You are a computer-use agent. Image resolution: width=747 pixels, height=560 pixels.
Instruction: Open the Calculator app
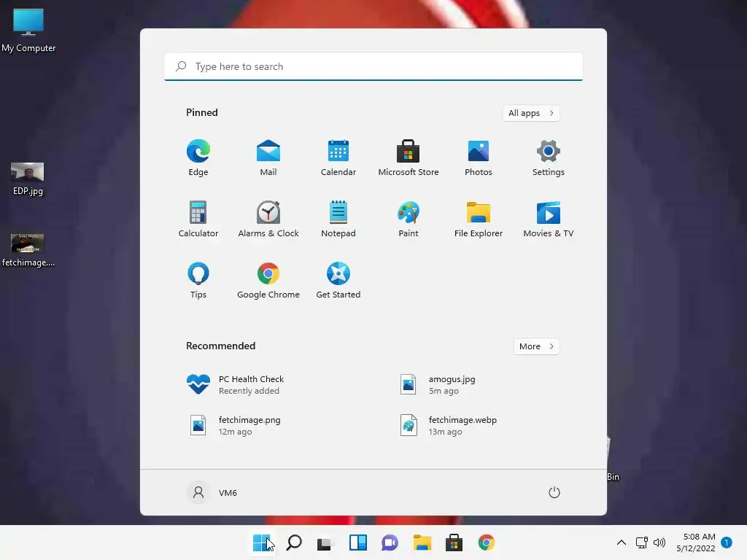(x=198, y=219)
